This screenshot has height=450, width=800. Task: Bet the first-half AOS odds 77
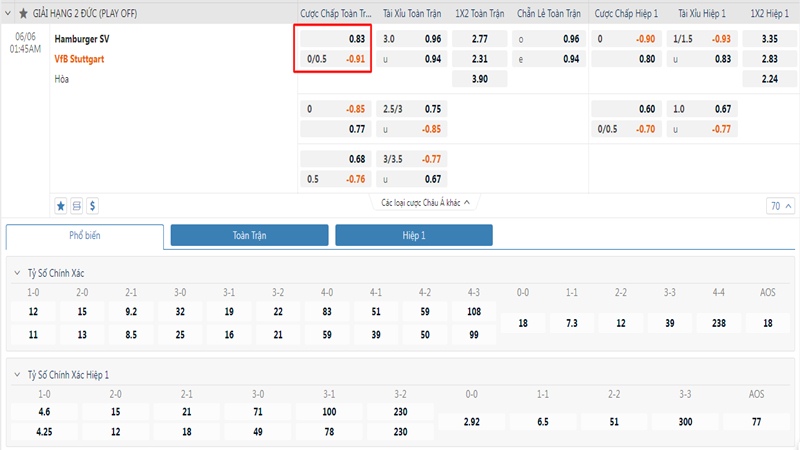[x=757, y=422]
